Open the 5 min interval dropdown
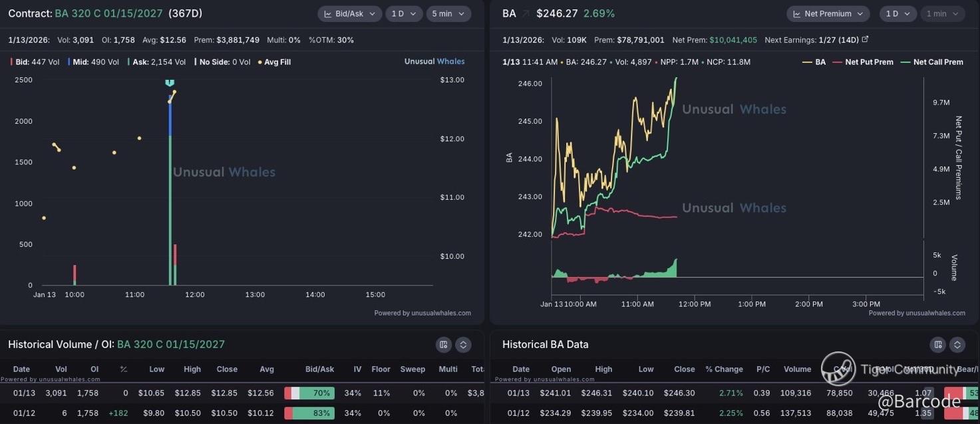Screen dimensions: 980x424 point(448,13)
